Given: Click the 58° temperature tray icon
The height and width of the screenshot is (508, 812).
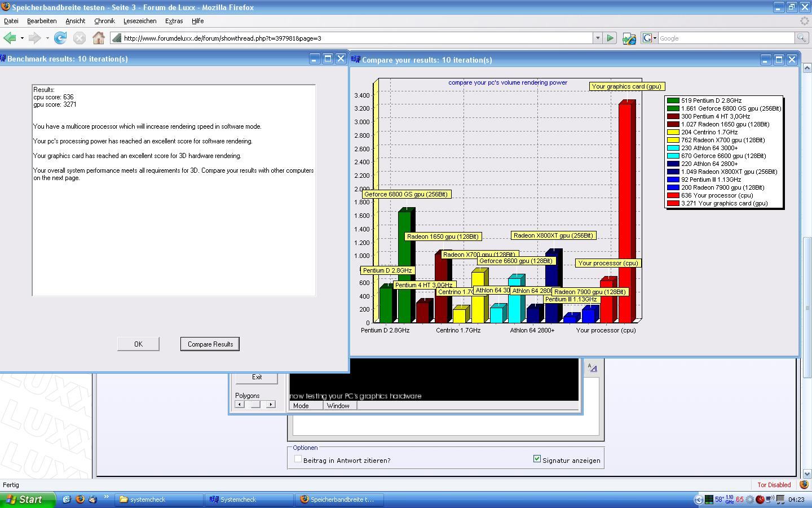Looking at the screenshot, I should pyautogui.click(x=720, y=500).
